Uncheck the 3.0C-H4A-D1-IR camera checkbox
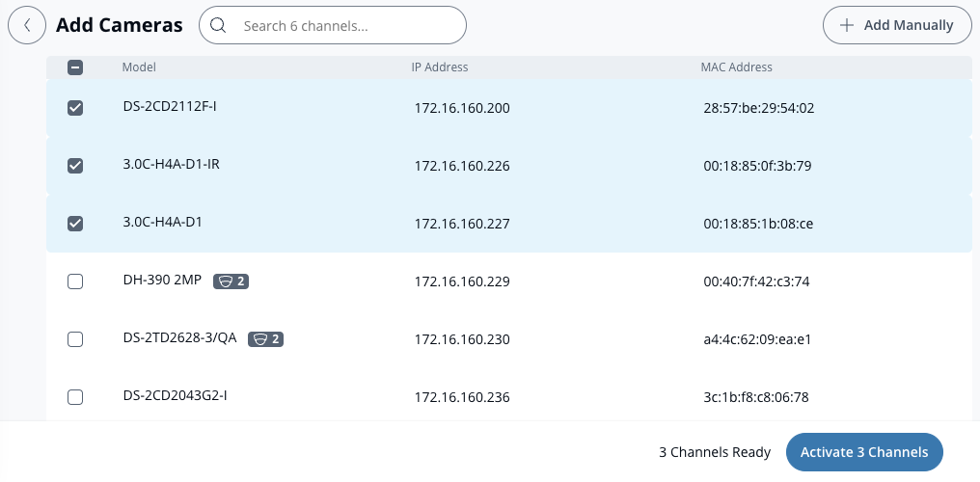Image resolution: width=980 pixels, height=482 pixels. click(75, 166)
